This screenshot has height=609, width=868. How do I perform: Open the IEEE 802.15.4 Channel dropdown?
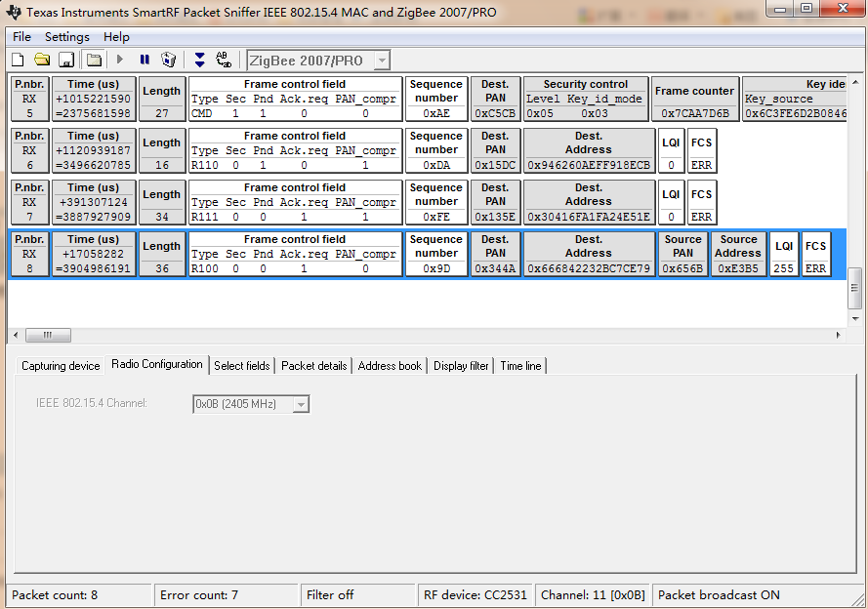301,404
